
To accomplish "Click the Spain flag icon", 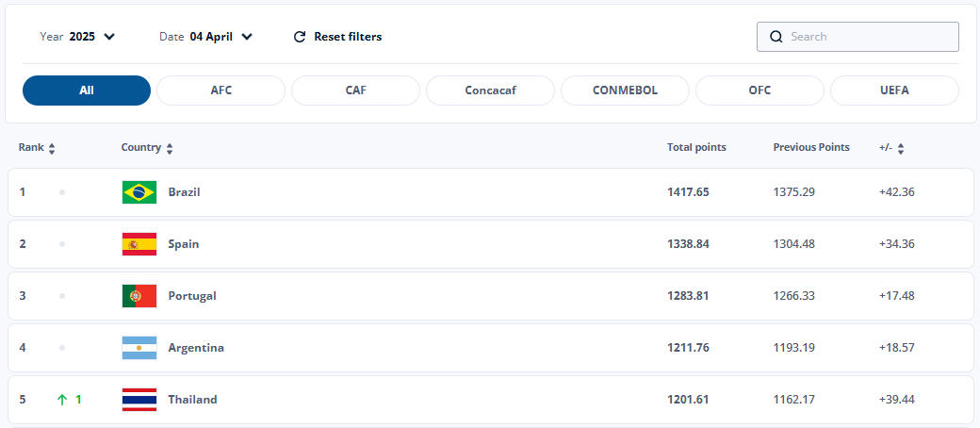I will coord(139,244).
